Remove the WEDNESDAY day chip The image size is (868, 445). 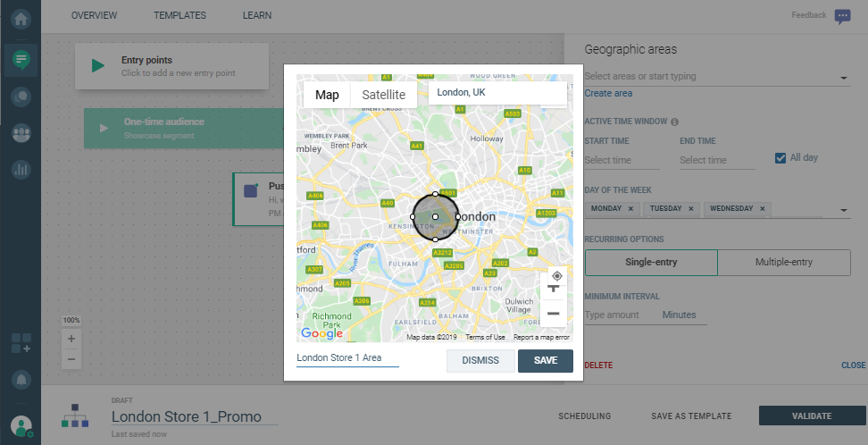[x=763, y=209]
